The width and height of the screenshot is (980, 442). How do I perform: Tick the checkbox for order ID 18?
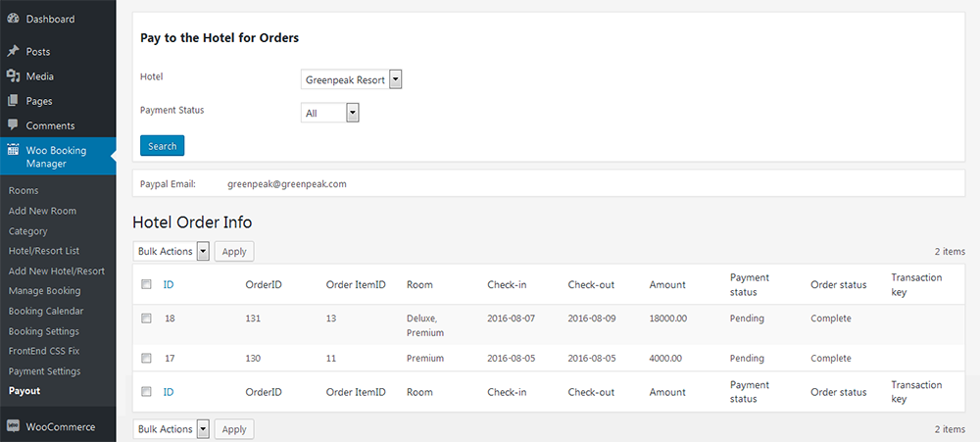click(146, 319)
